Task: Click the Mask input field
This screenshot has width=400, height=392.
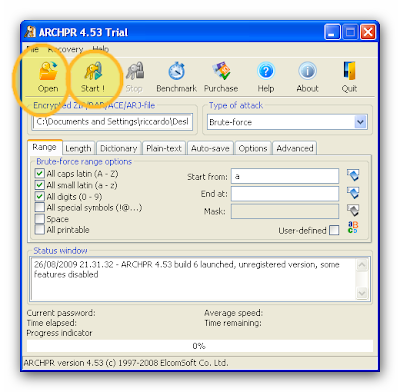Action: tap(285, 211)
